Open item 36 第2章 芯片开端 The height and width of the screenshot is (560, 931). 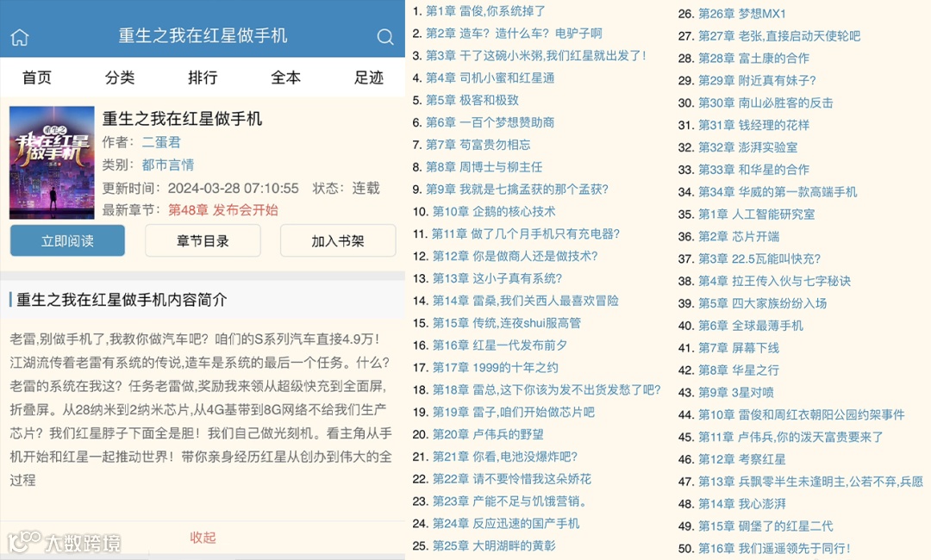(740, 237)
